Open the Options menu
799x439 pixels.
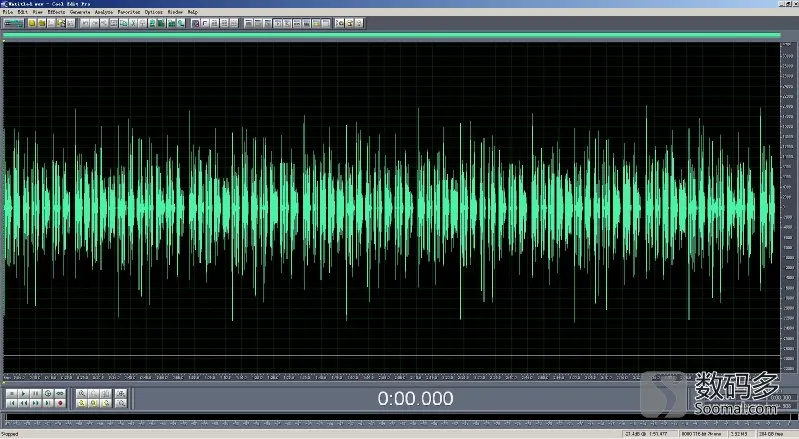153,12
